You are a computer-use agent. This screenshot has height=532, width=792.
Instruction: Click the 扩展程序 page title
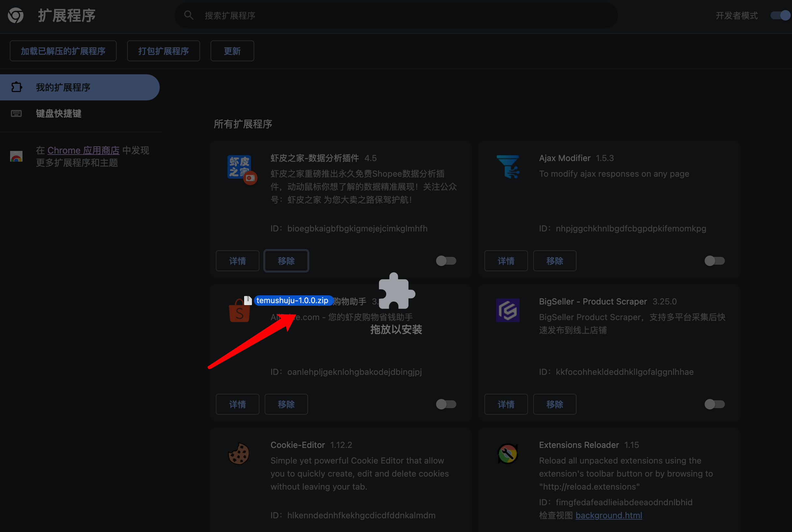(66, 16)
